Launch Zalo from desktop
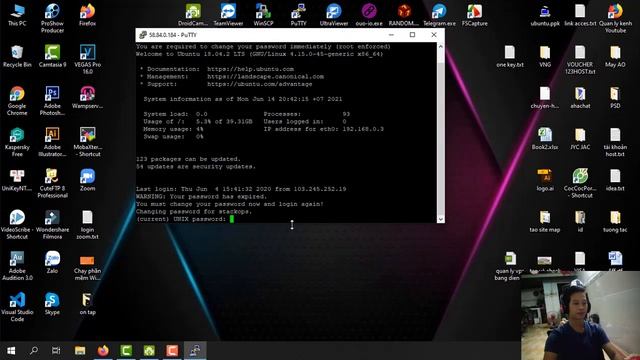The height and width of the screenshot is (360, 640). pyautogui.click(x=52, y=262)
